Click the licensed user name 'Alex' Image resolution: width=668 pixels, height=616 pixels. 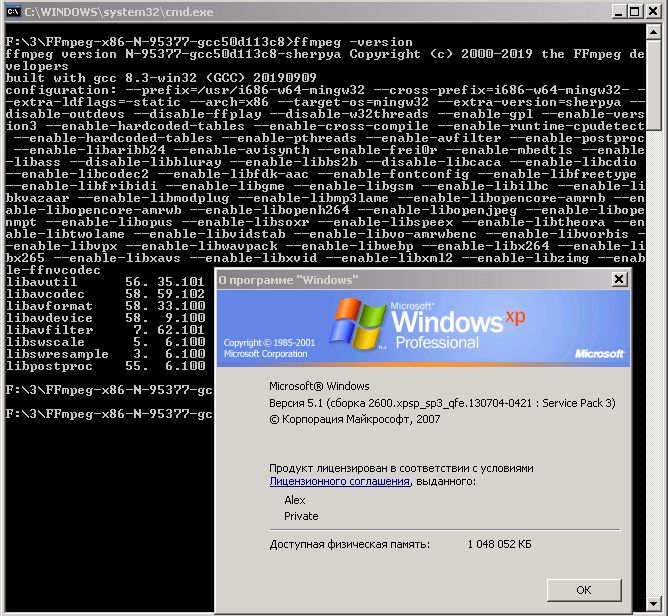coord(295,500)
